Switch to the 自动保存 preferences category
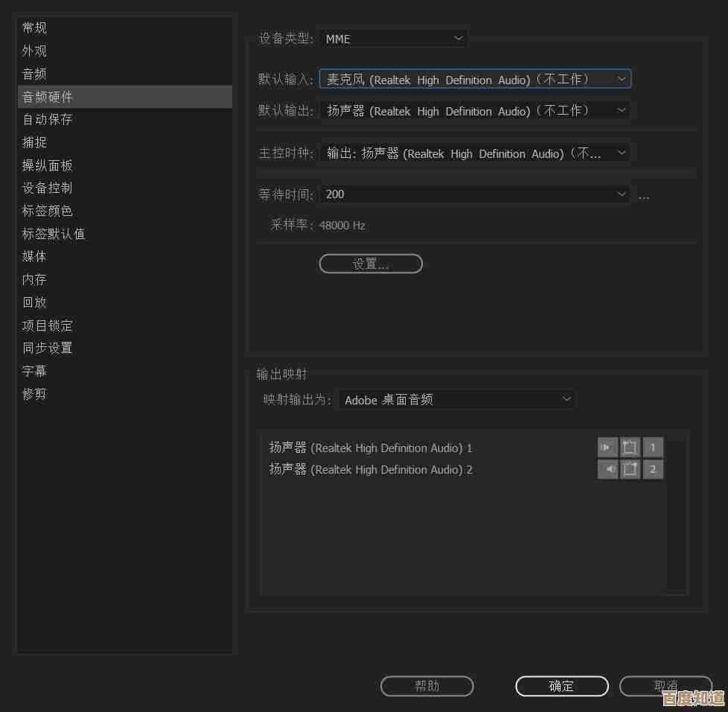This screenshot has width=728, height=712. [x=48, y=119]
